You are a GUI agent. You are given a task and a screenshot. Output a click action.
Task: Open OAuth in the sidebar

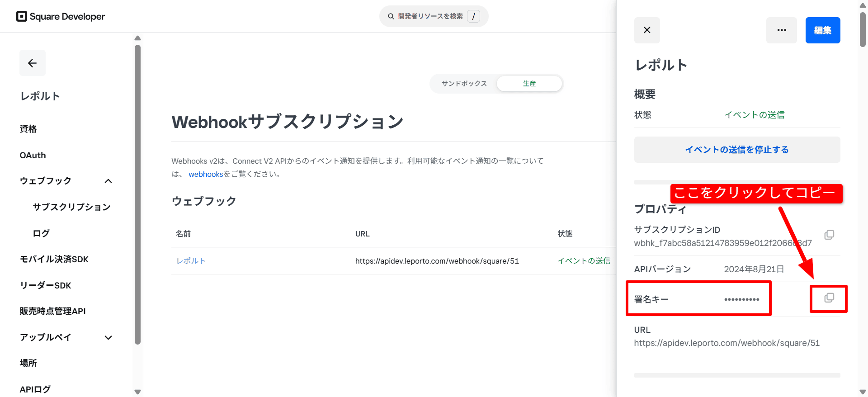[x=33, y=155]
